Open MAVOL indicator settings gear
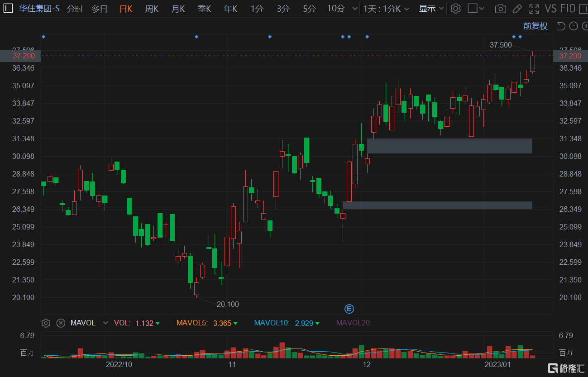 [46, 323]
